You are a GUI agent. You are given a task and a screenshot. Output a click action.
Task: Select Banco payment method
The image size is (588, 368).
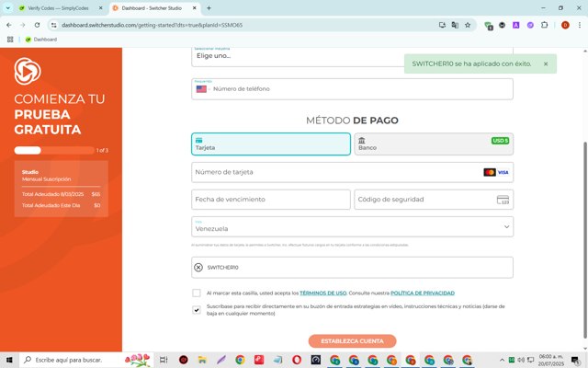coord(434,144)
